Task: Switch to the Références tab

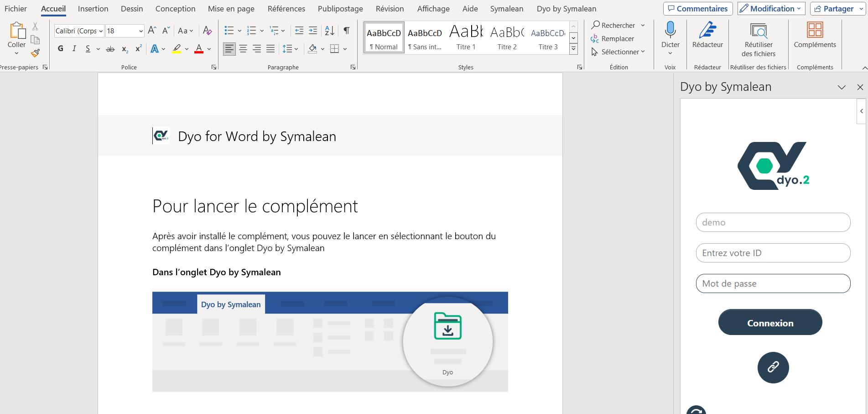Action: pyautogui.click(x=286, y=9)
